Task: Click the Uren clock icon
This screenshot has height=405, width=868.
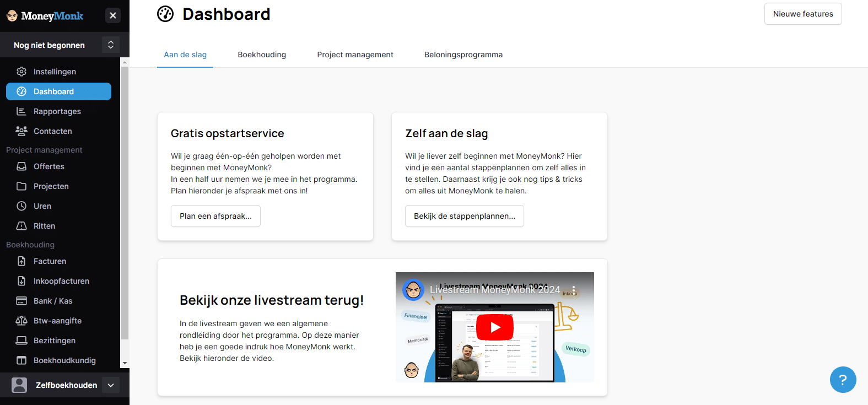Action: [x=21, y=206]
